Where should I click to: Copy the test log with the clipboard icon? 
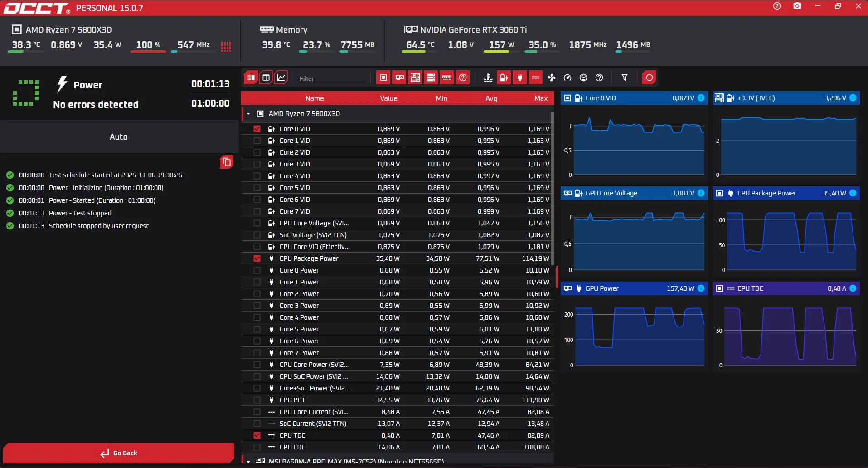pyautogui.click(x=227, y=162)
